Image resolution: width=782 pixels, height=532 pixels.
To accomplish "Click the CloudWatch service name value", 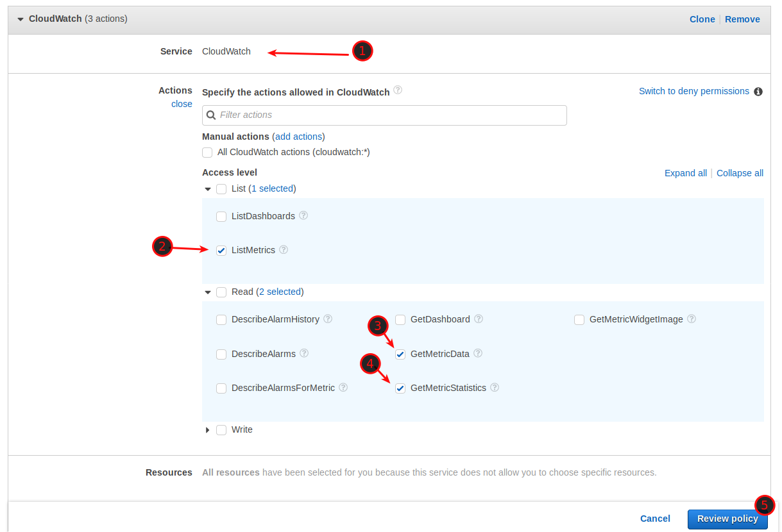I will pyautogui.click(x=226, y=51).
